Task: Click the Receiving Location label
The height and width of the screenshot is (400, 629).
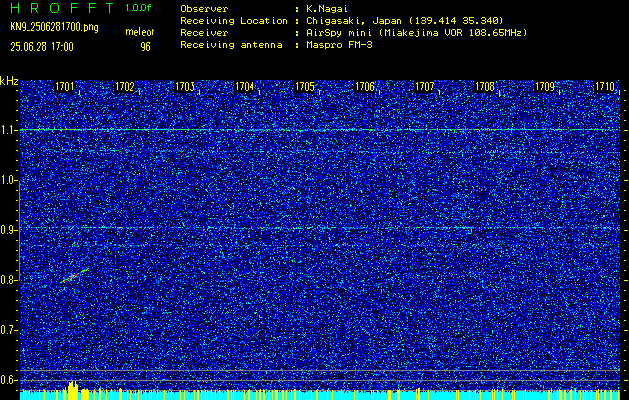Action: [x=234, y=21]
